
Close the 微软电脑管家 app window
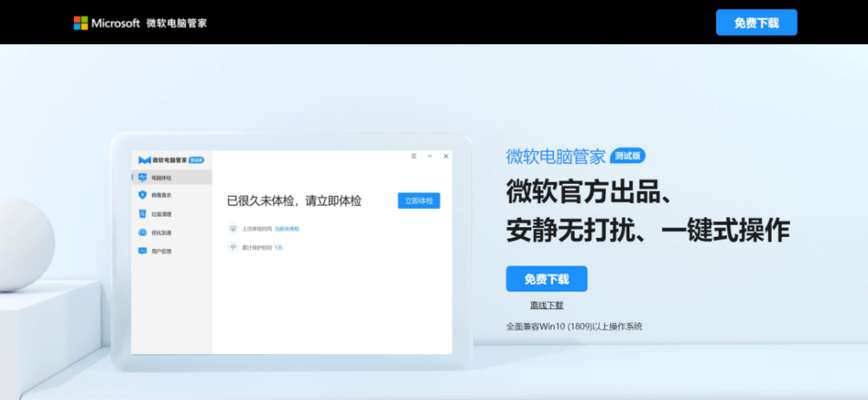click(x=445, y=156)
